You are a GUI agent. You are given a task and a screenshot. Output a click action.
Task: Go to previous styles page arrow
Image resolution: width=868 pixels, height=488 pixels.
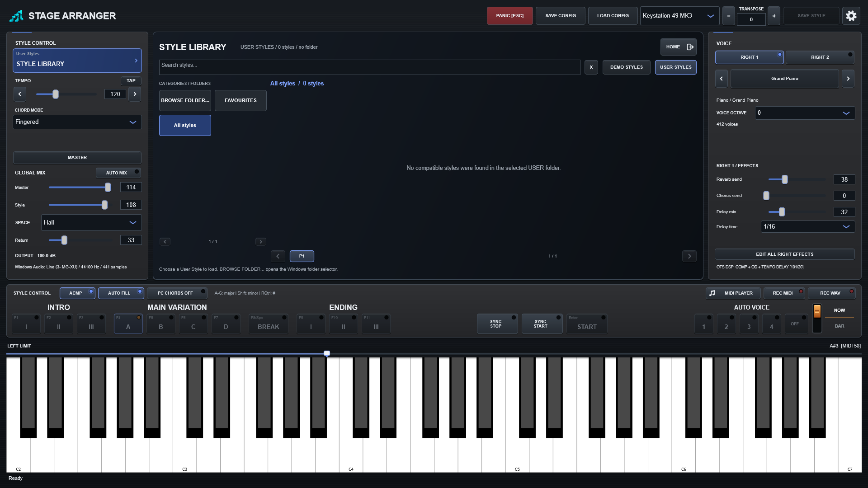[x=278, y=256]
